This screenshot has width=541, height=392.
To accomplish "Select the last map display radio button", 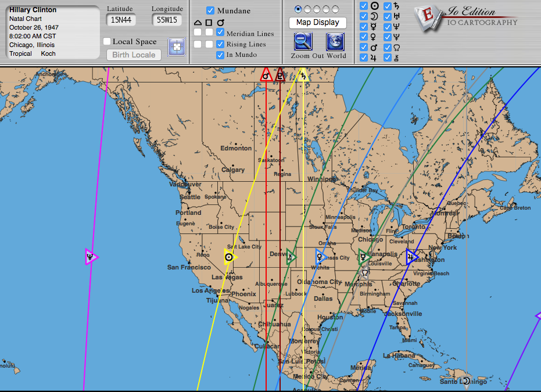I will tap(336, 9).
